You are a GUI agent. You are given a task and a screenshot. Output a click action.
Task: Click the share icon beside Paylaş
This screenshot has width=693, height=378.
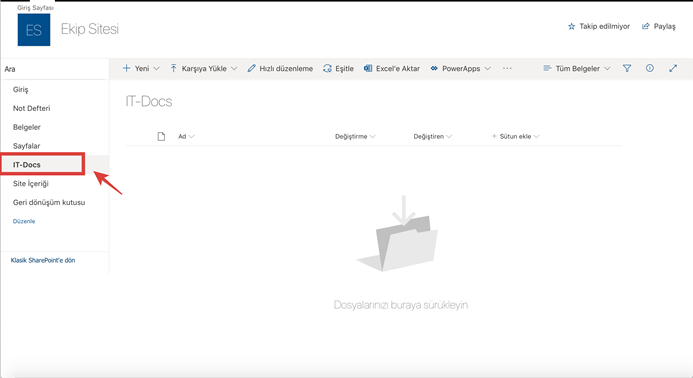pos(646,27)
